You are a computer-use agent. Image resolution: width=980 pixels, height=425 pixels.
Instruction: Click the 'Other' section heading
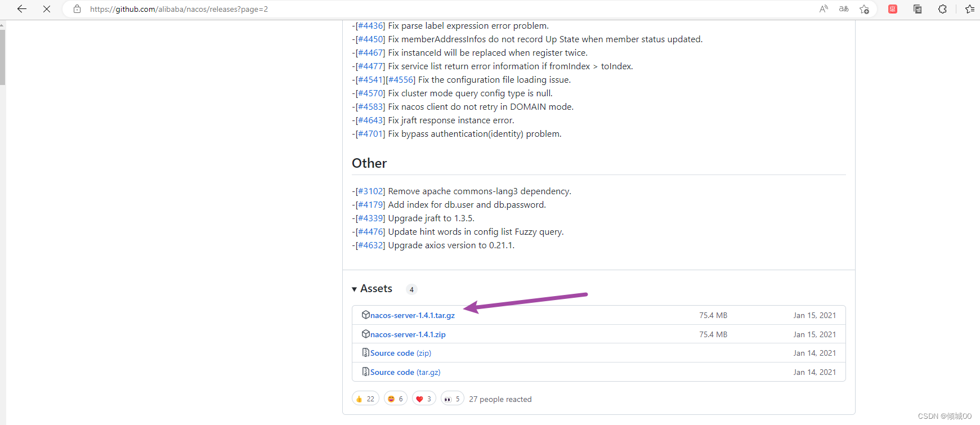coord(369,163)
